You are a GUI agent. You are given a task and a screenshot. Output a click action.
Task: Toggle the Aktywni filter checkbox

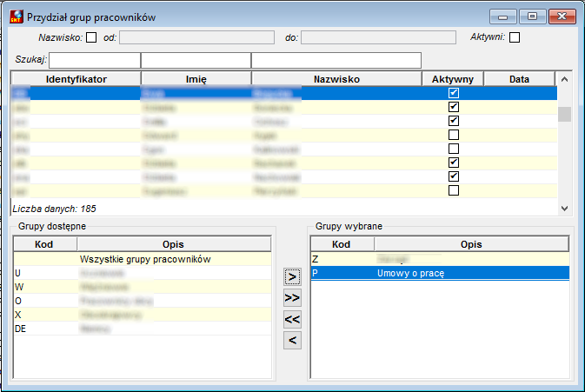[515, 37]
